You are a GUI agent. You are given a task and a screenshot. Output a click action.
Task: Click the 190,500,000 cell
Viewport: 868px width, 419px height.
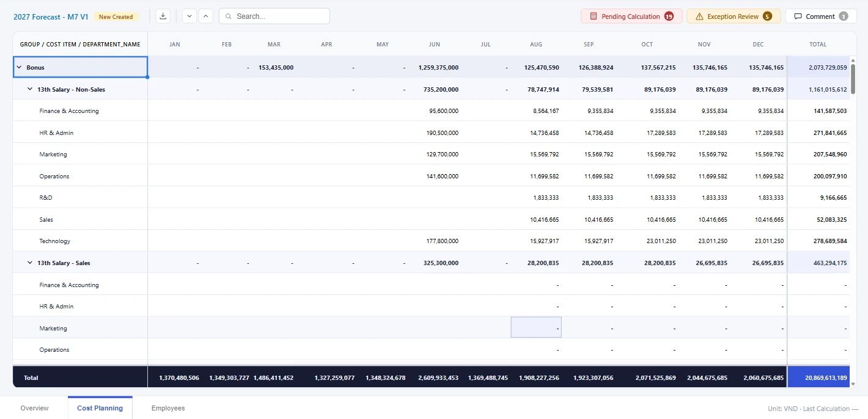tap(442, 133)
